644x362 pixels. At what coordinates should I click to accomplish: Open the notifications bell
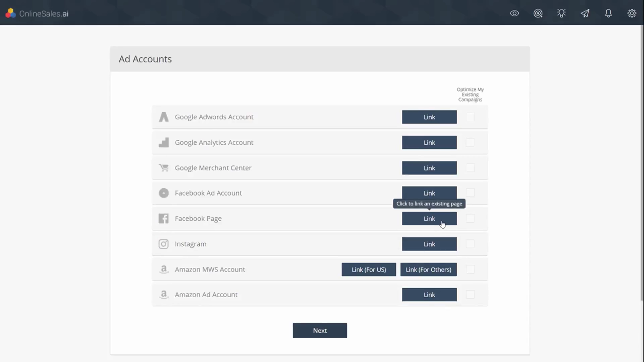pos(608,13)
